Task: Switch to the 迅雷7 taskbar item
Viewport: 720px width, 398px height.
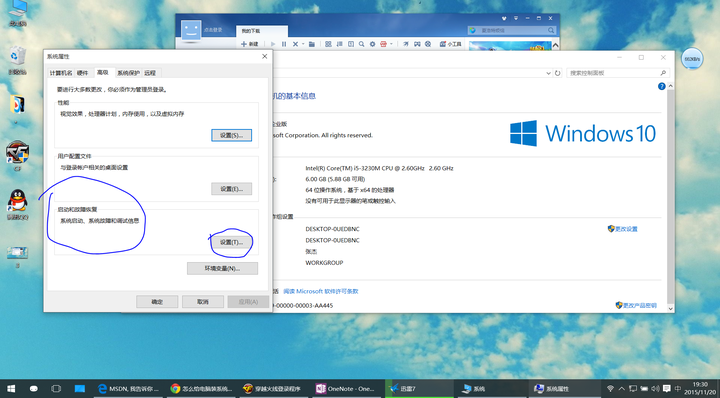Action: point(419,389)
